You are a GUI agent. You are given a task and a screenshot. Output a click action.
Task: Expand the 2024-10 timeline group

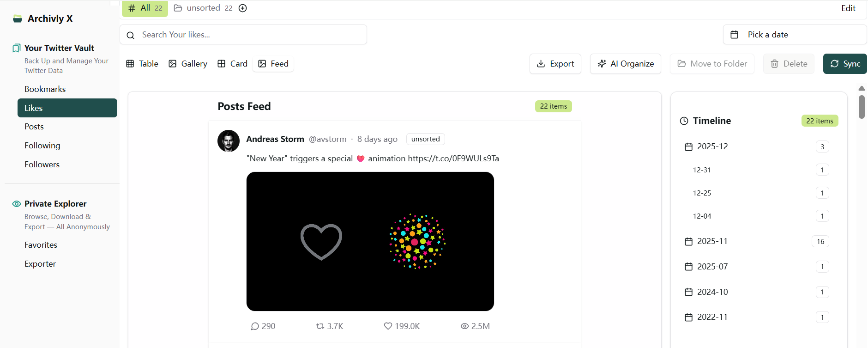pos(712,292)
